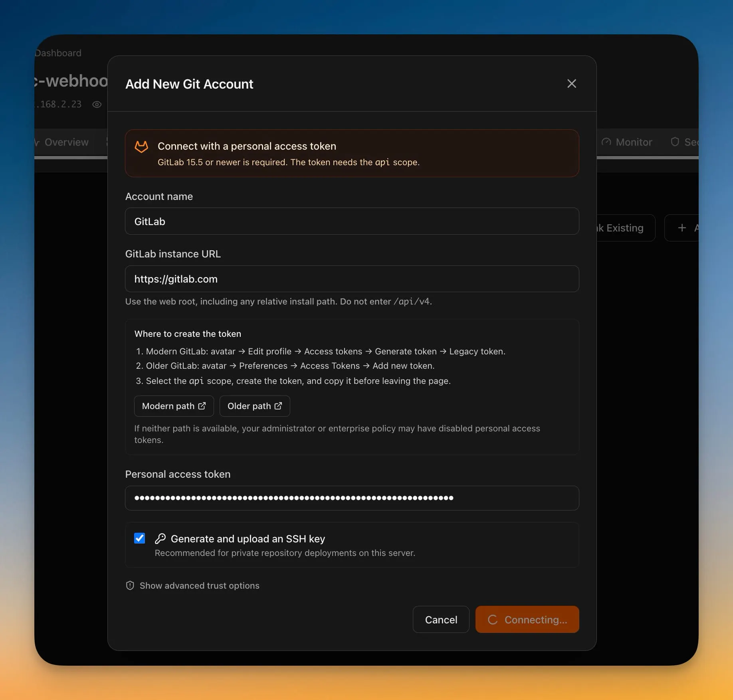Click the plus icon button behind dialog
The width and height of the screenshot is (733, 700).
click(682, 228)
